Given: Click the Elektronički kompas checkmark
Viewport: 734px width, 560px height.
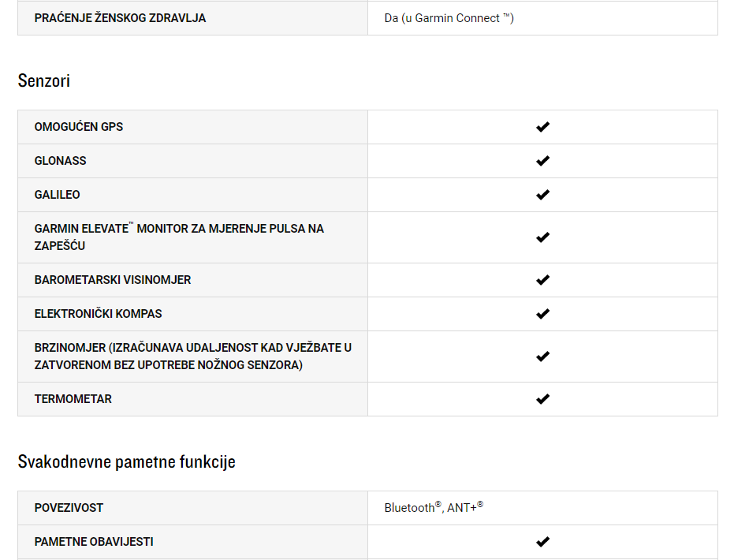Looking at the screenshot, I should coord(542,314).
